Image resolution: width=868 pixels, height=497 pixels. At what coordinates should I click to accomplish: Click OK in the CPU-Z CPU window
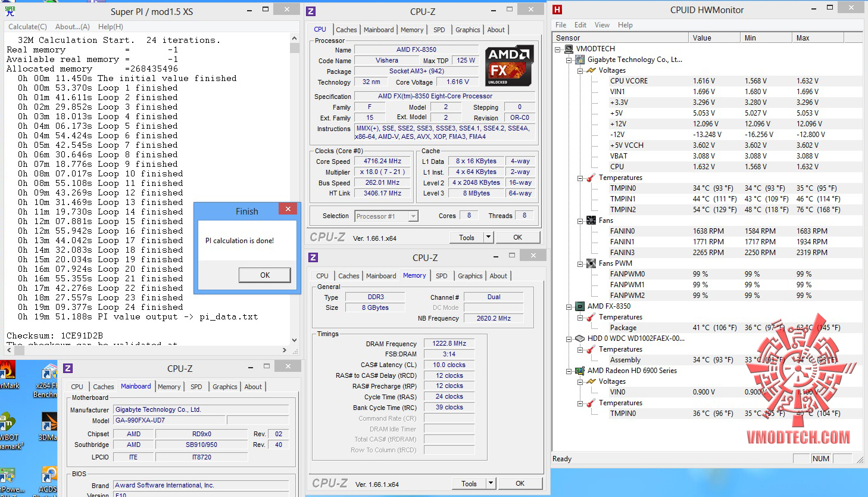tap(518, 237)
